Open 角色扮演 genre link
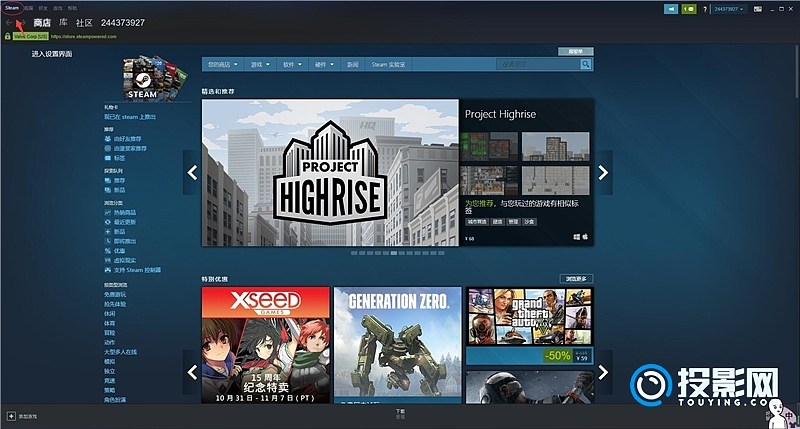The width and height of the screenshot is (800, 429). point(115,399)
